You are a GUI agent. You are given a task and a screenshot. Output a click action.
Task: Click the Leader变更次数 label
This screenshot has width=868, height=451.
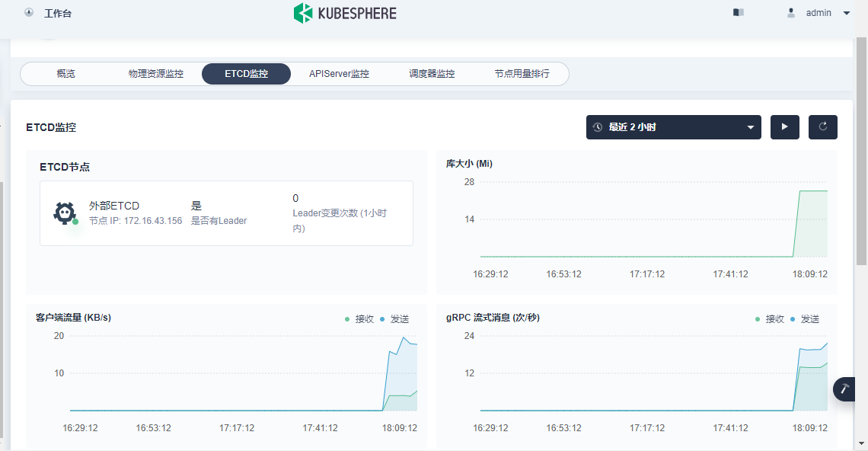tap(340, 220)
